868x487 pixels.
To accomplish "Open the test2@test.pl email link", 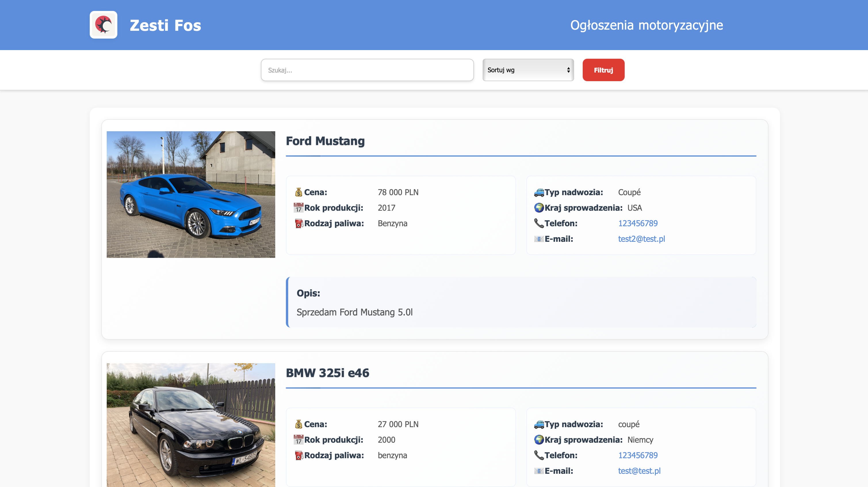I will pos(641,239).
